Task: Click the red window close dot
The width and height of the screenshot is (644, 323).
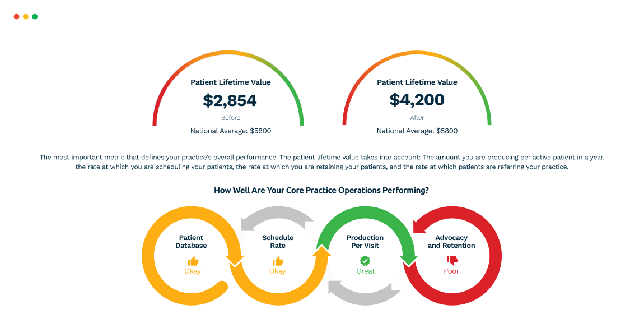Action: (x=16, y=17)
